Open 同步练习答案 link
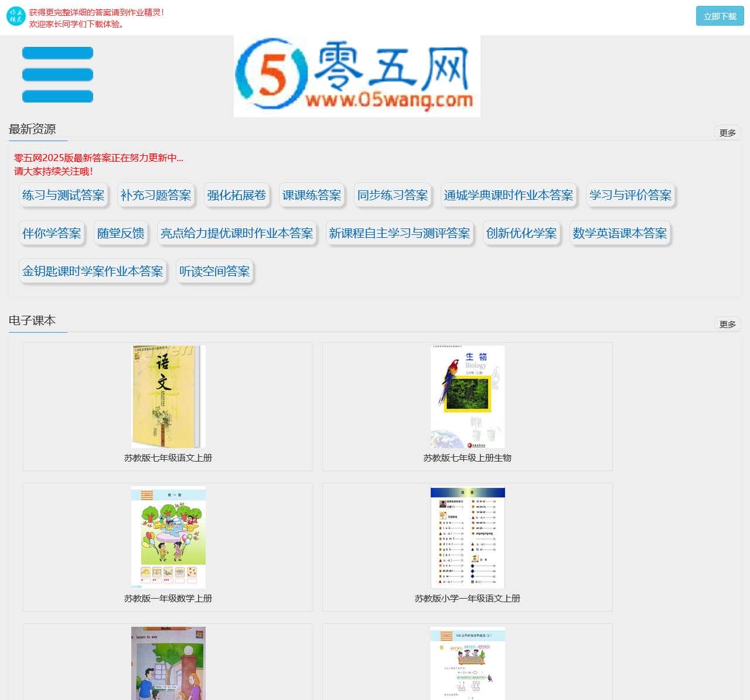Image resolution: width=750 pixels, height=700 pixels. coord(393,195)
